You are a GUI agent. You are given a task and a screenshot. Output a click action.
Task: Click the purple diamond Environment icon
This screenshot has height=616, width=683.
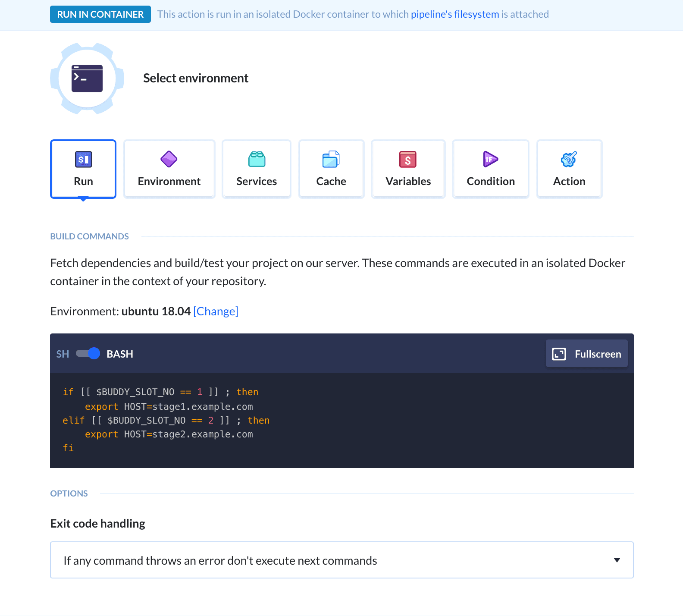coord(169,159)
